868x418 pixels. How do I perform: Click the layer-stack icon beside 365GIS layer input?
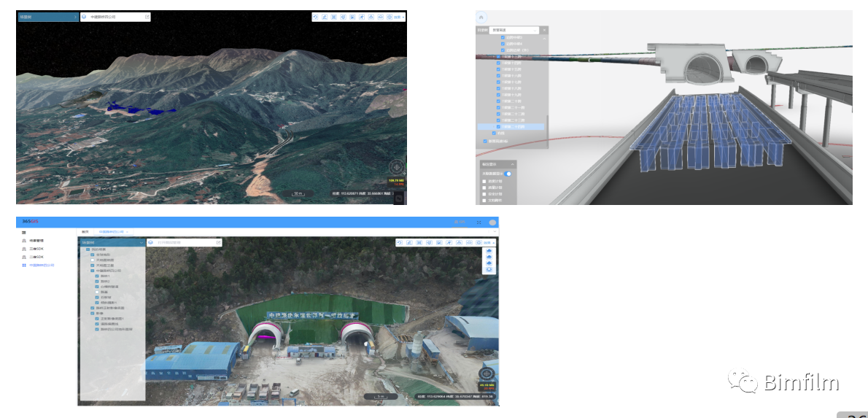point(150,242)
